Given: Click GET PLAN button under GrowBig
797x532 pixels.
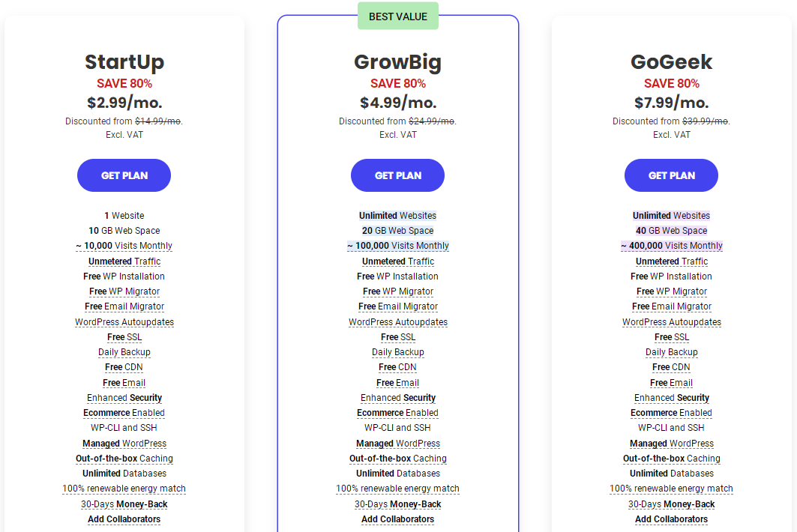Looking at the screenshot, I should point(397,175).
